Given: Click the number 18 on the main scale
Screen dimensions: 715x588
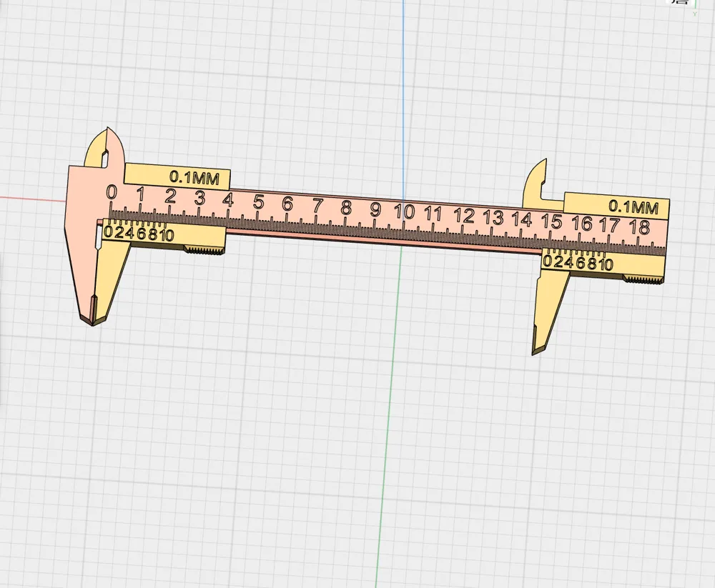Looking at the screenshot, I should 638,225.
